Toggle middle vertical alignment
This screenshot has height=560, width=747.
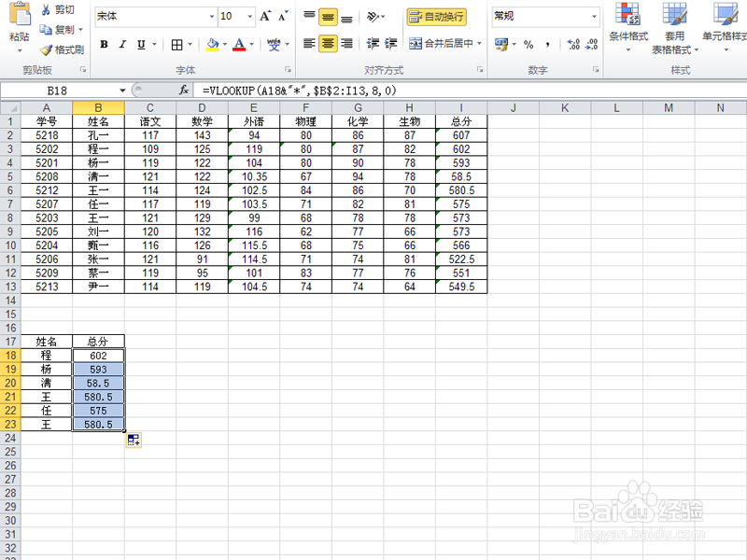328,18
